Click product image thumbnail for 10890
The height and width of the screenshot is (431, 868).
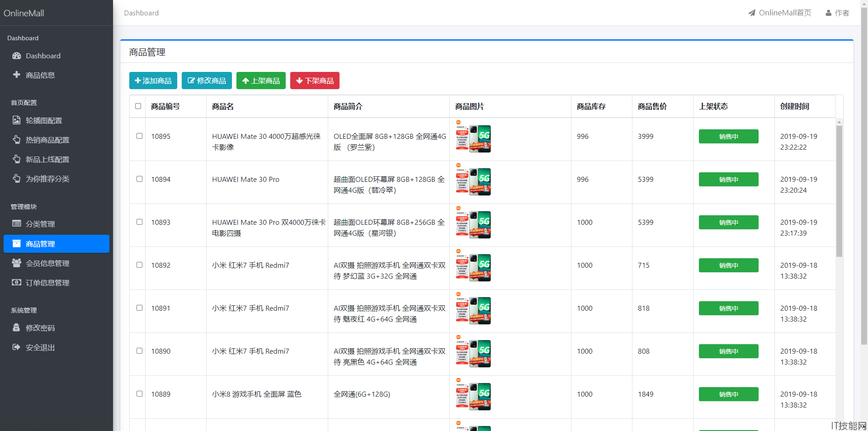coord(473,352)
